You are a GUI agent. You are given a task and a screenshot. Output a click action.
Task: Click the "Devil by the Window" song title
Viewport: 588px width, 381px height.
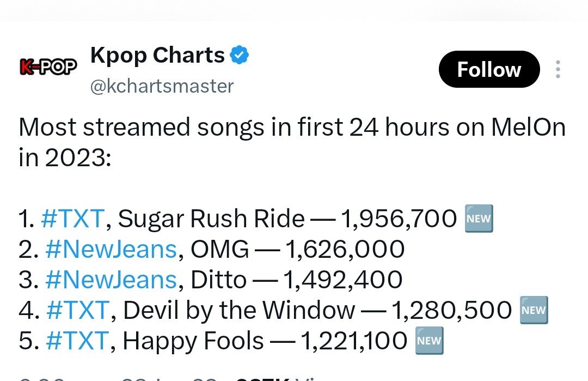coord(239,311)
